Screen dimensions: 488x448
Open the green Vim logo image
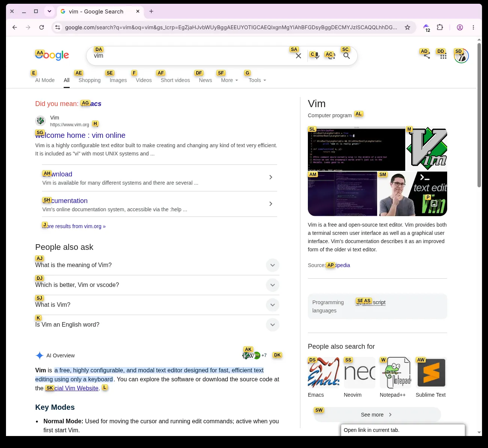point(427,148)
